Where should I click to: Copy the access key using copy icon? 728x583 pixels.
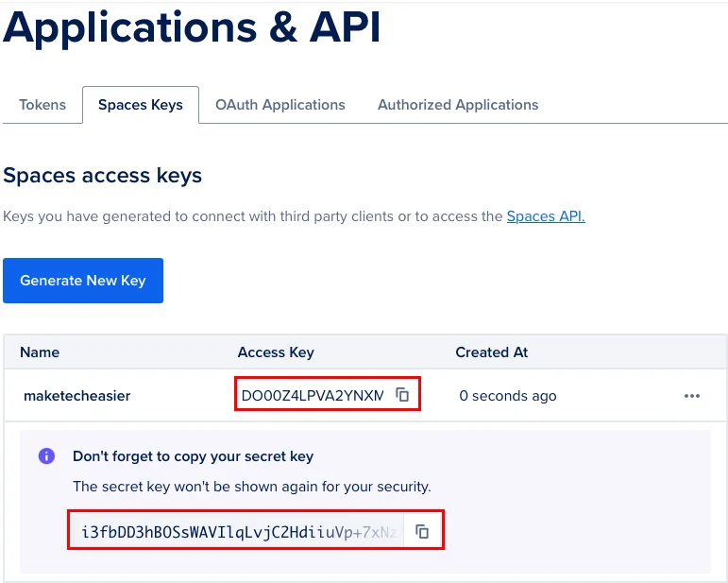(x=402, y=395)
